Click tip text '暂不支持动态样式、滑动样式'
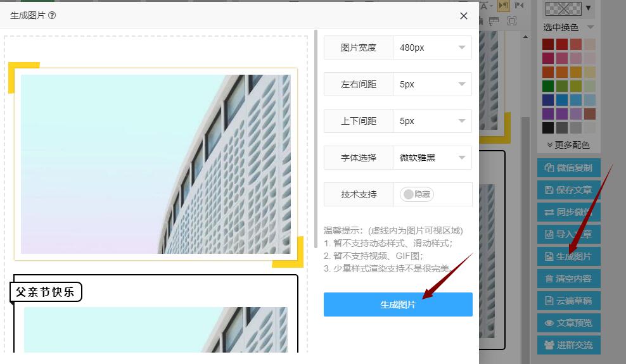Image resolution: width=626 pixels, height=364 pixels. pos(392,243)
